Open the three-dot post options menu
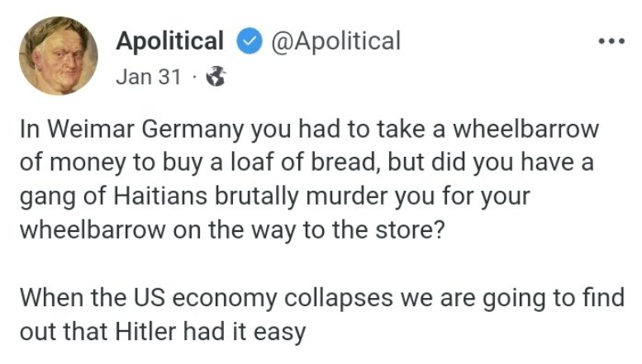This screenshot has height=364, width=642. click(611, 41)
